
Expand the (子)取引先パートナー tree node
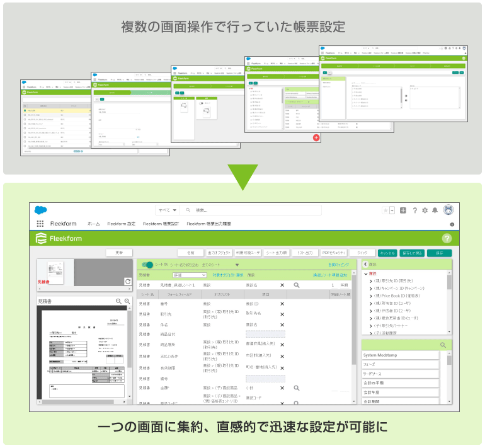pos(371,326)
